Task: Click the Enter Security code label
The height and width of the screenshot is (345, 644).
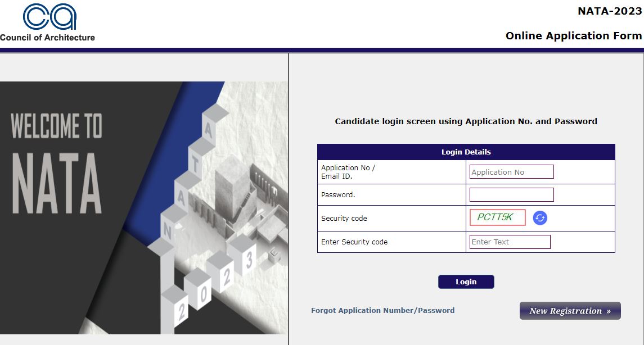Action: coord(354,242)
